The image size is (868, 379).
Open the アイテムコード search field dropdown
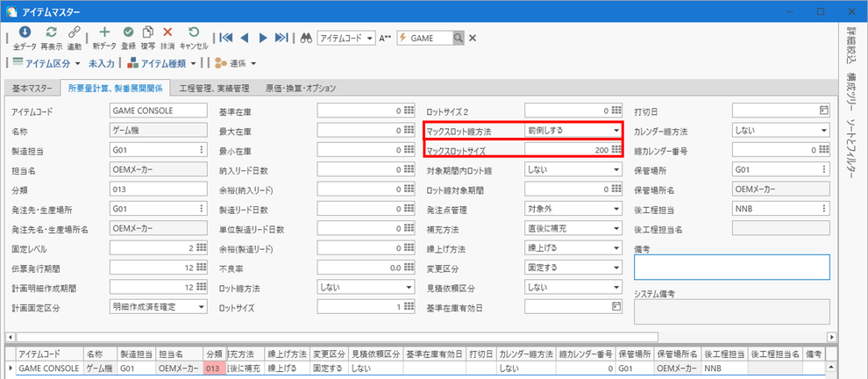[x=371, y=38]
